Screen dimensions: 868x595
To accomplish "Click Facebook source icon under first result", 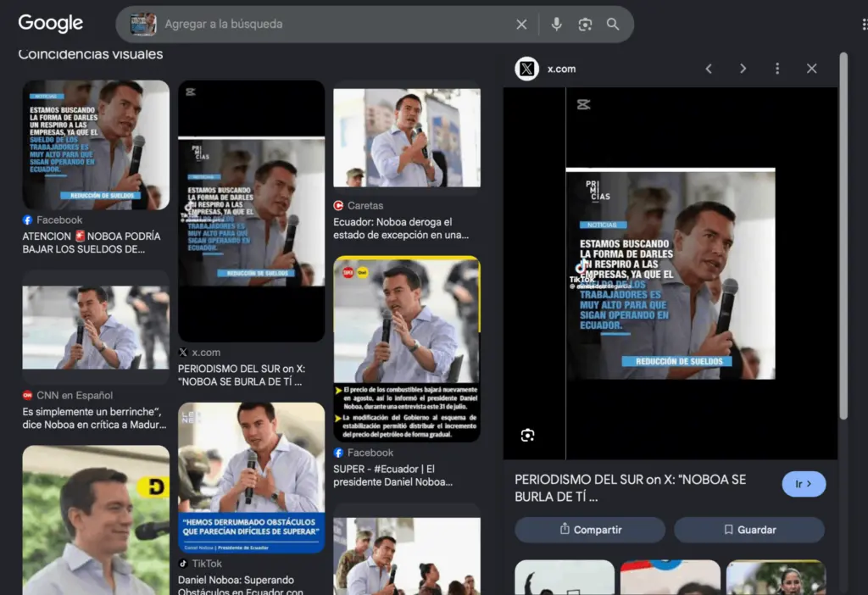I will tap(28, 220).
